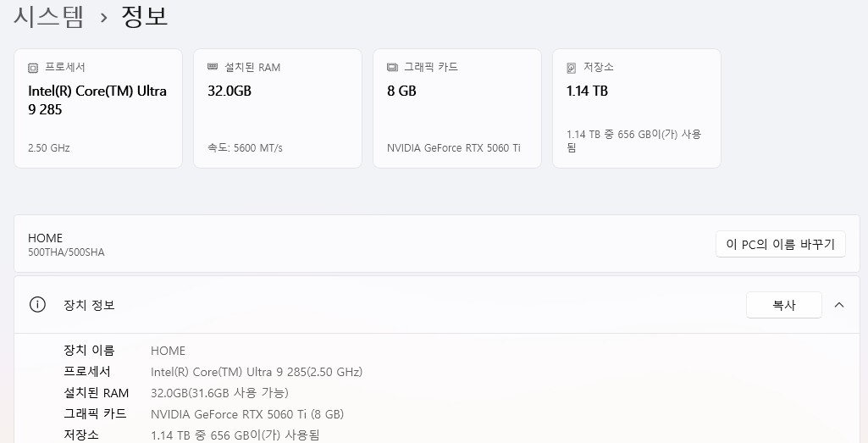
Task: Click the storage disk icon
Action: [572, 68]
